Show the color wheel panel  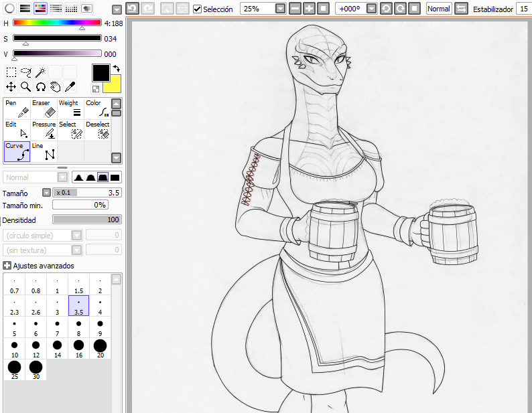9,8
